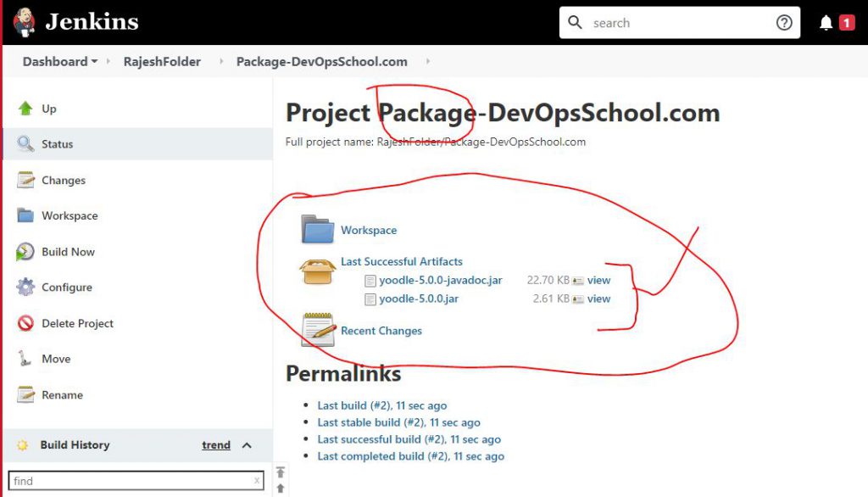Click the search help question mark icon
The height and width of the screenshot is (497, 868).
[784, 23]
